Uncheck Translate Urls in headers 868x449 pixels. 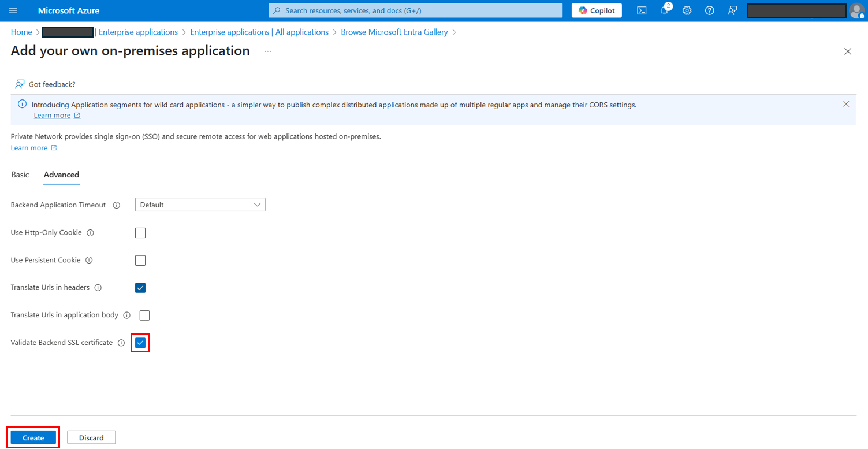coord(140,288)
